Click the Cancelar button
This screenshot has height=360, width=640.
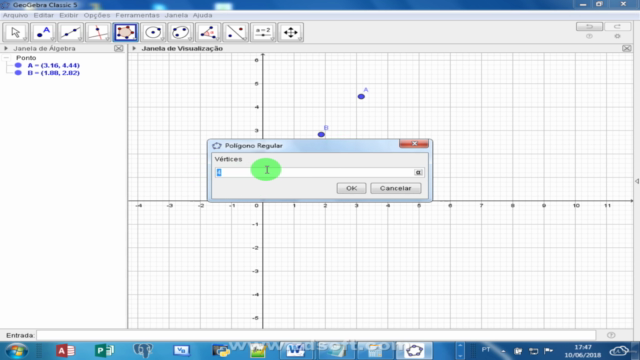pos(396,188)
